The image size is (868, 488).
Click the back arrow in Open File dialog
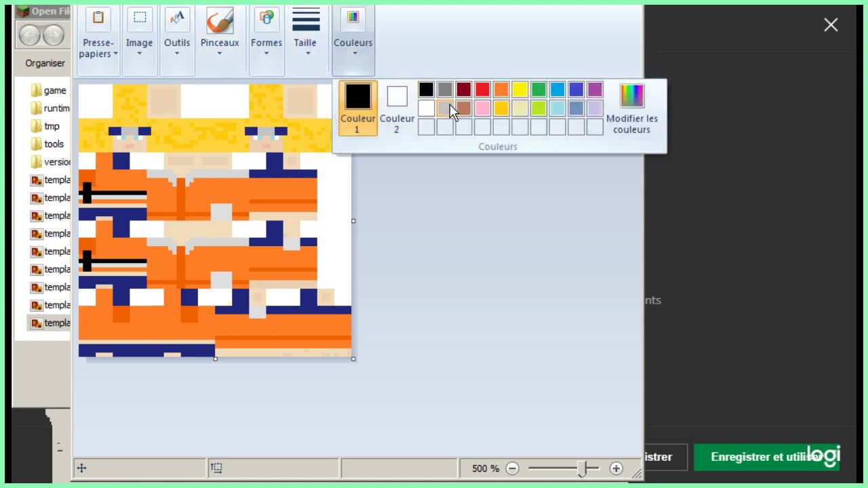(x=30, y=35)
